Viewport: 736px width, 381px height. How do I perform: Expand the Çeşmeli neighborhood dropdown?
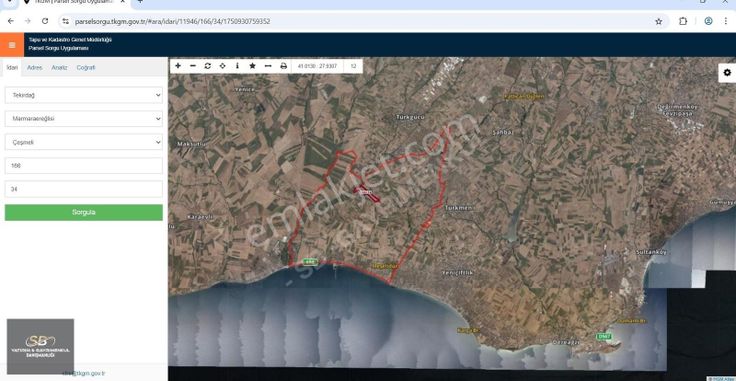pos(84,142)
